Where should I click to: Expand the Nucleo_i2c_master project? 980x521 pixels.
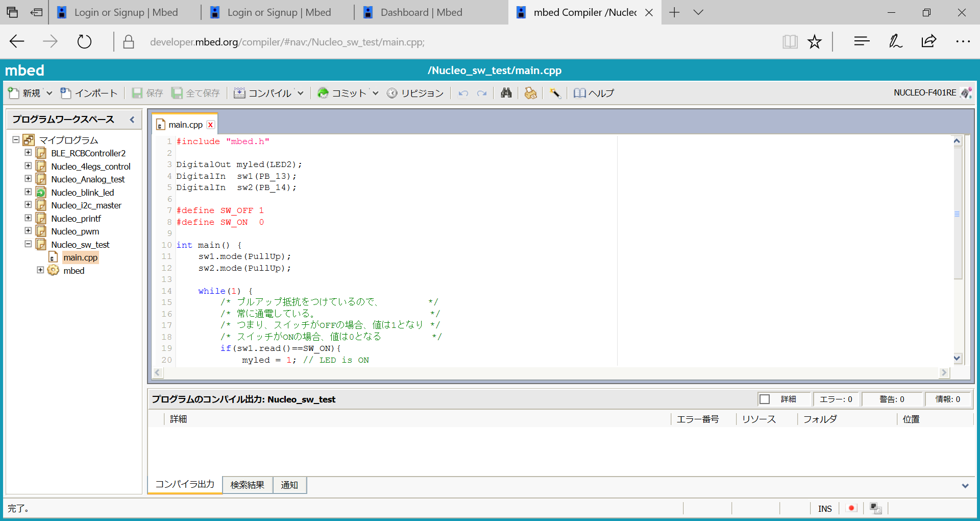28,204
